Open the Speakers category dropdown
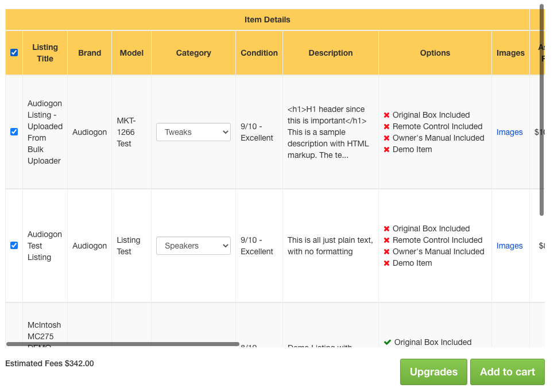 (x=193, y=246)
